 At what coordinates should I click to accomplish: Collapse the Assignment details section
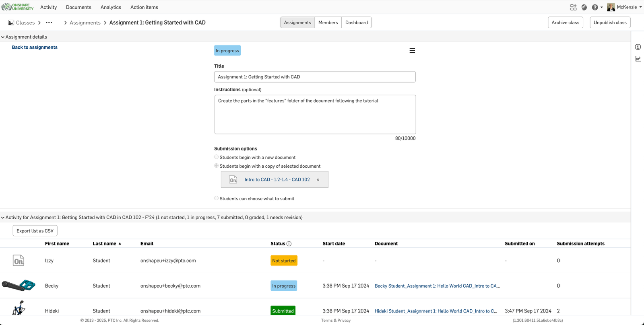coord(3,37)
